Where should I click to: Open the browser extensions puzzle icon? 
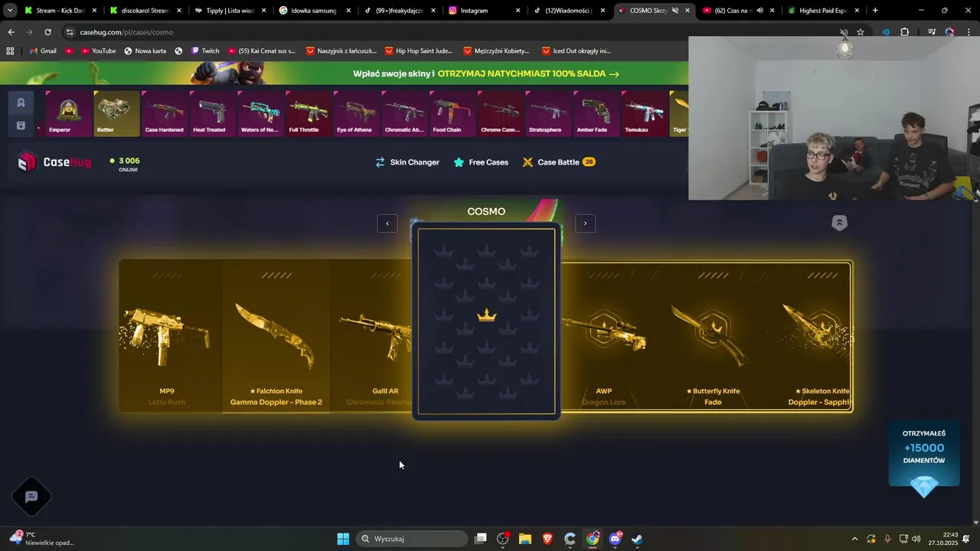click(904, 32)
